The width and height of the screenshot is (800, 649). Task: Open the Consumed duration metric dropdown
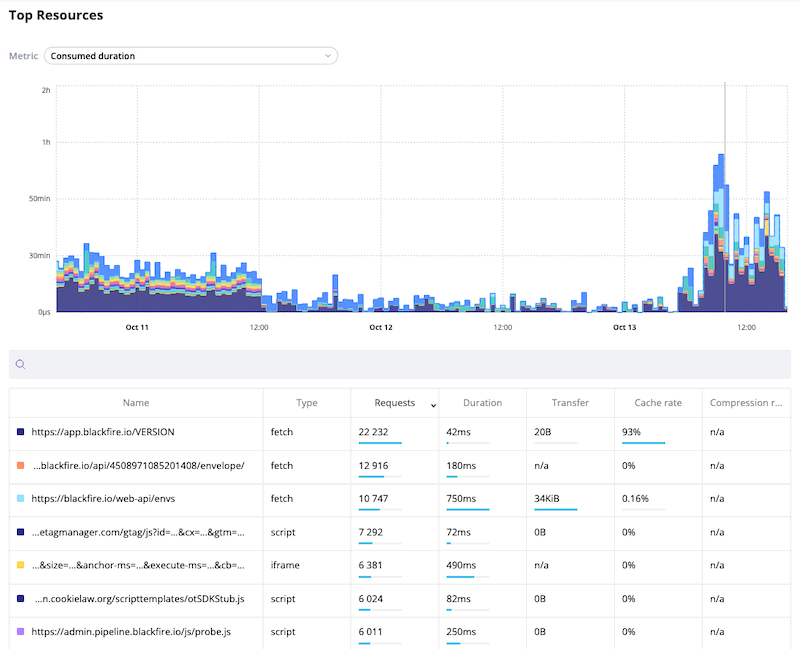click(x=190, y=56)
